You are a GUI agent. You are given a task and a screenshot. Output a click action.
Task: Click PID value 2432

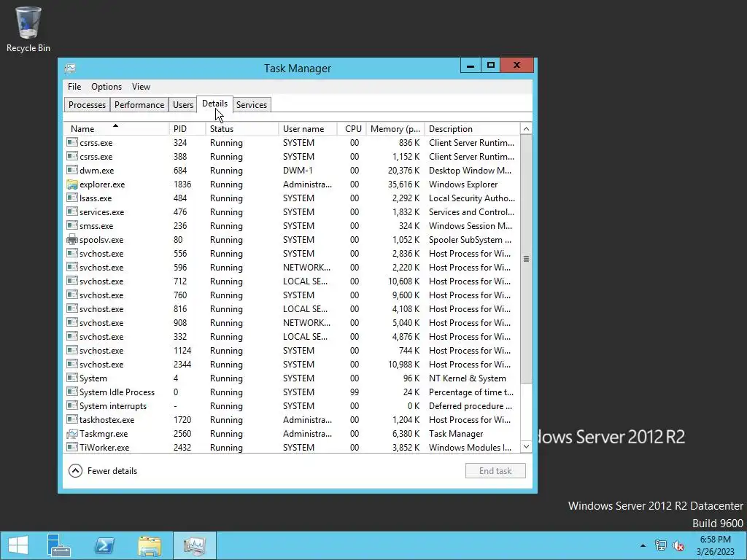[182, 448]
